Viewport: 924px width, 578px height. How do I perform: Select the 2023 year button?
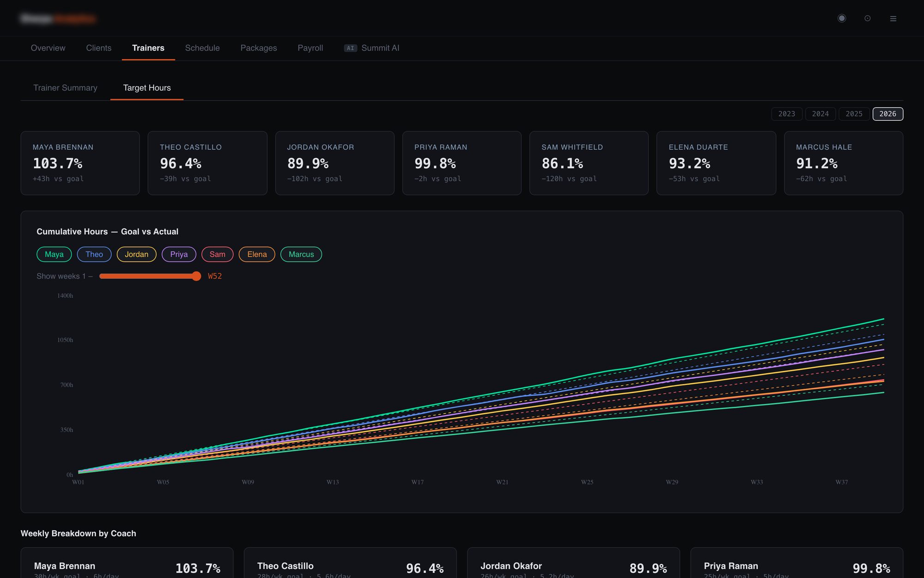[786, 114]
